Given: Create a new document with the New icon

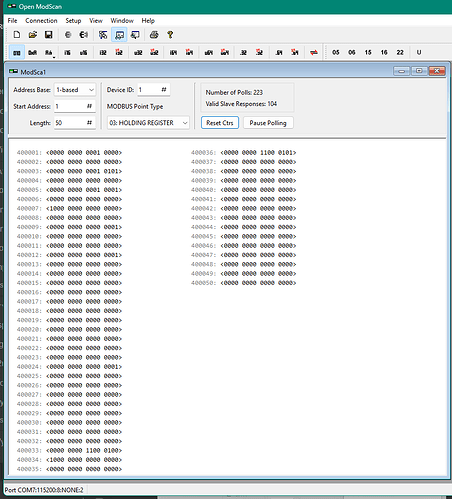Looking at the screenshot, I should coord(17,35).
